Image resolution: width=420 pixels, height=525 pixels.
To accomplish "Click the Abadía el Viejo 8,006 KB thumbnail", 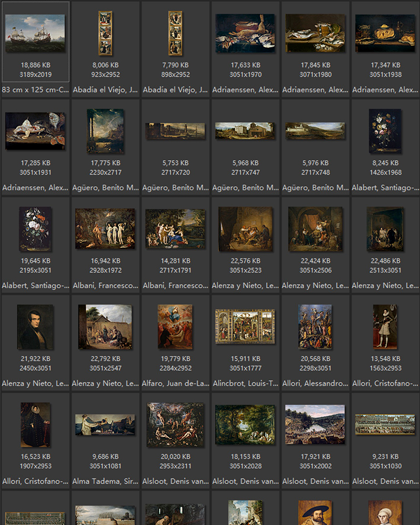I will 105,34.
